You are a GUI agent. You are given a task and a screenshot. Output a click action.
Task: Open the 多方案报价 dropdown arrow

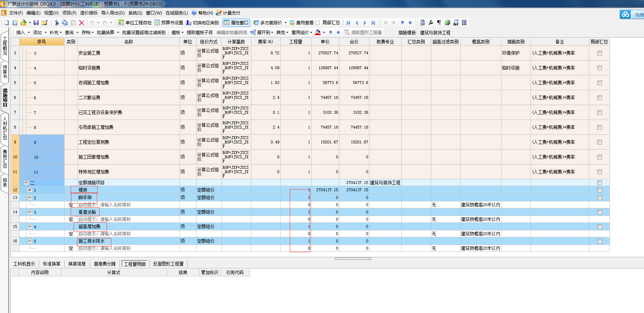coord(285,22)
